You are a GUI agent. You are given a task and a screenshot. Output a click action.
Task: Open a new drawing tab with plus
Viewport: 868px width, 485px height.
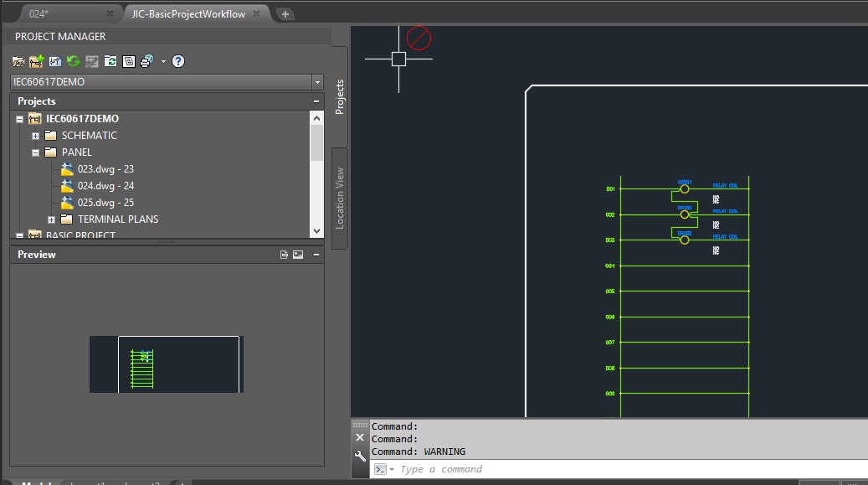(285, 14)
